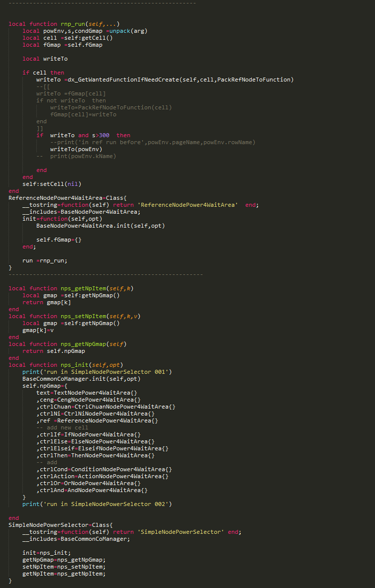Click 'self.npGmap={' line
This screenshot has height=588, width=375.
click(x=45, y=386)
